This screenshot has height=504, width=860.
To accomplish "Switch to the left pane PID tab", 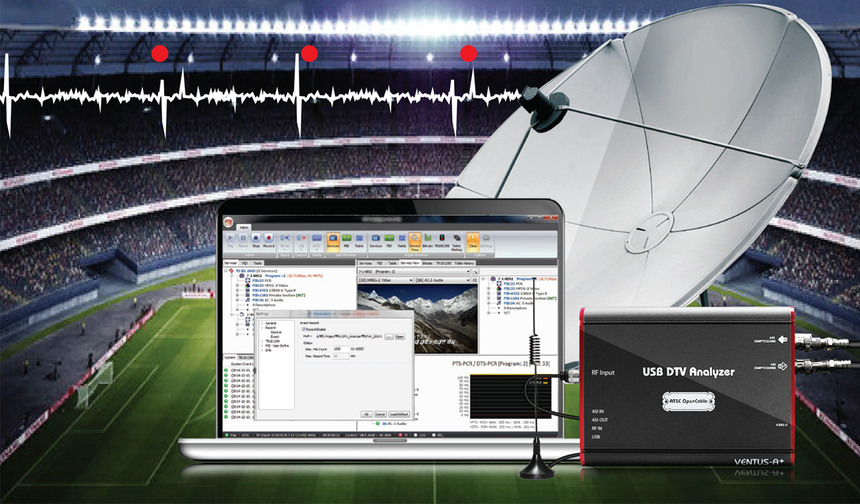I will click(x=244, y=263).
